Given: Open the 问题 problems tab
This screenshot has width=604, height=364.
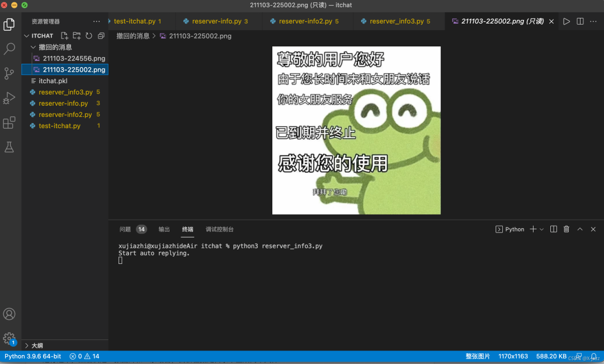Looking at the screenshot, I should tap(125, 229).
